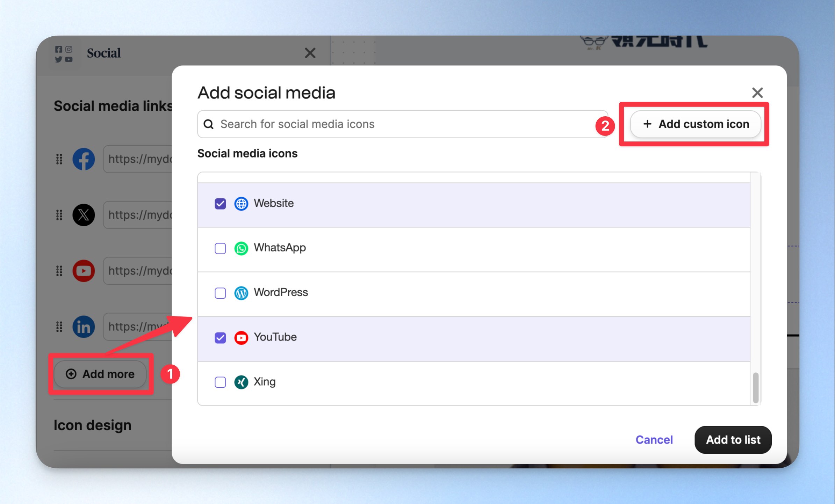835x504 pixels.
Task: Click the YouTube icon in the icons list
Action: (x=241, y=337)
